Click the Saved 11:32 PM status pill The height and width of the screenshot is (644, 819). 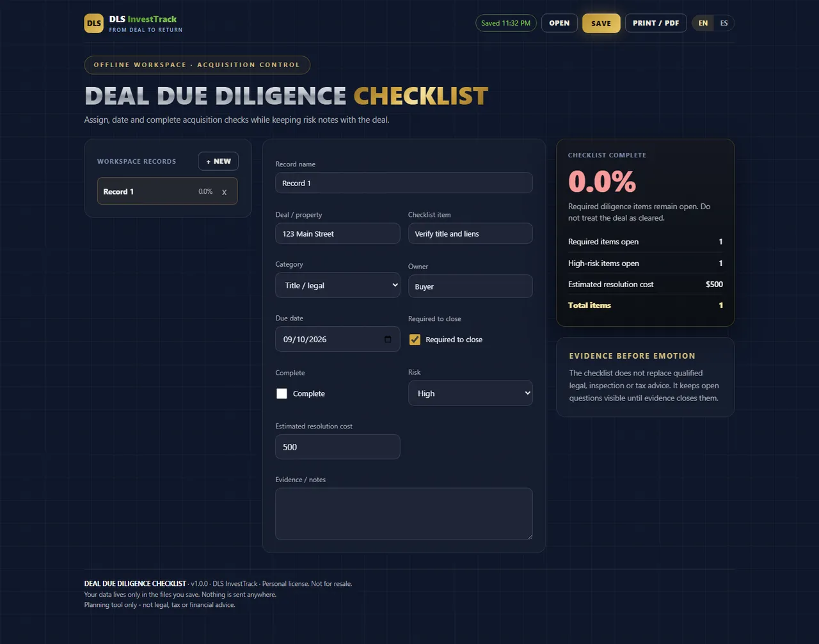(x=505, y=23)
